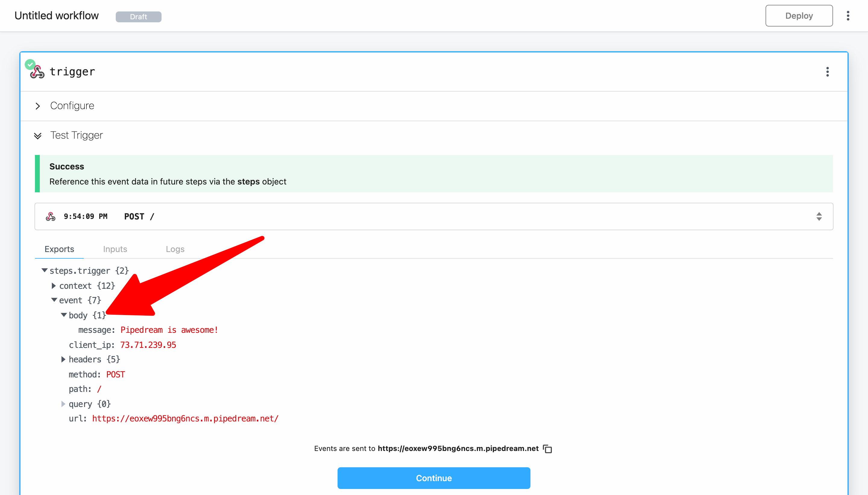Collapse the event {7} node

click(54, 300)
